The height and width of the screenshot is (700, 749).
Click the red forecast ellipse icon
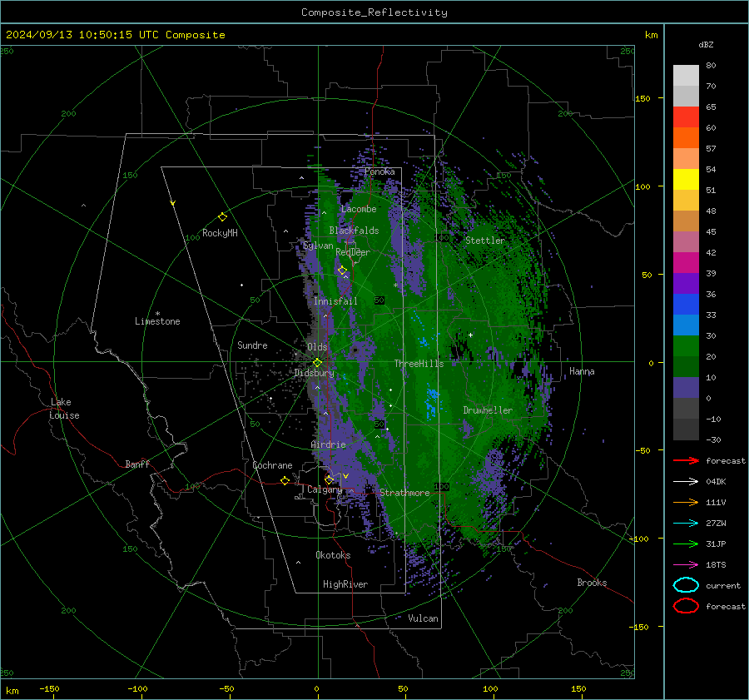pyautogui.click(x=686, y=606)
